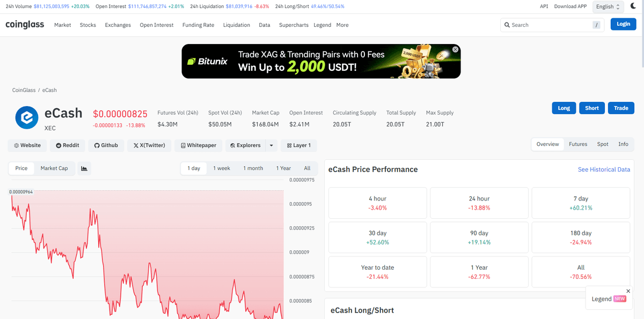
Task: Click the Layer 1 tag
Action: coord(299,145)
